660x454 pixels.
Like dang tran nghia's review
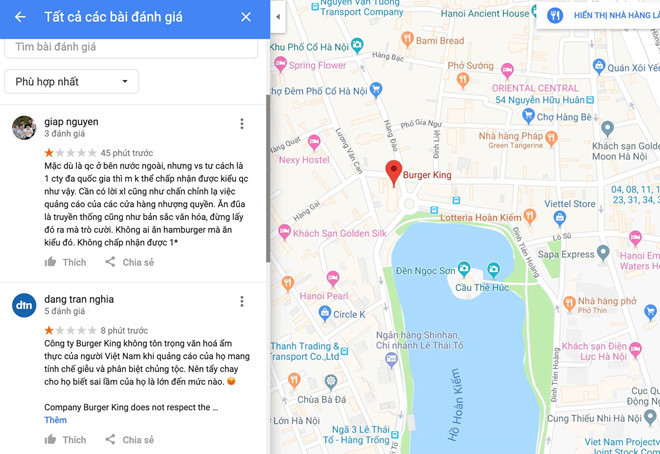pyautogui.click(x=65, y=440)
